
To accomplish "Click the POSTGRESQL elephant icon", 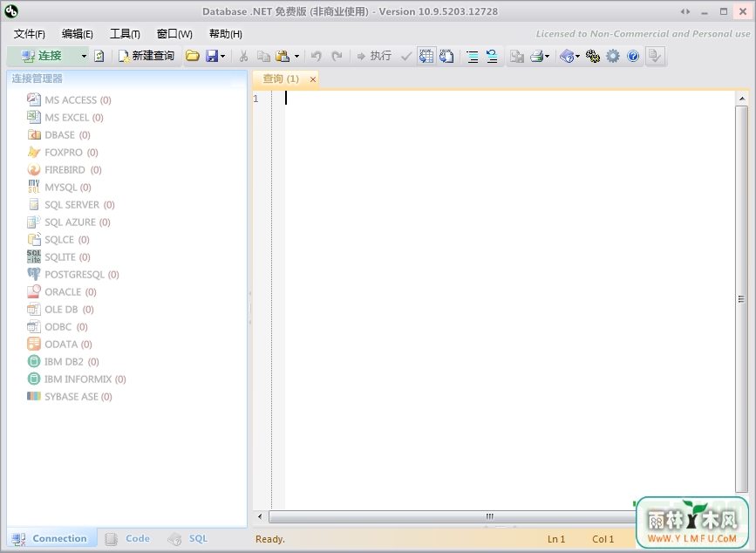I will click(x=34, y=274).
